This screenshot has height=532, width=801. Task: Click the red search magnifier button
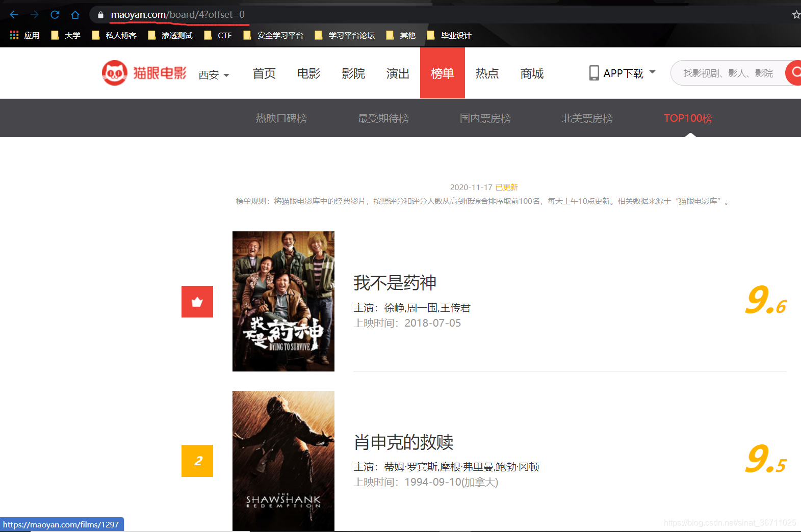pyautogui.click(x=794, y=73)
